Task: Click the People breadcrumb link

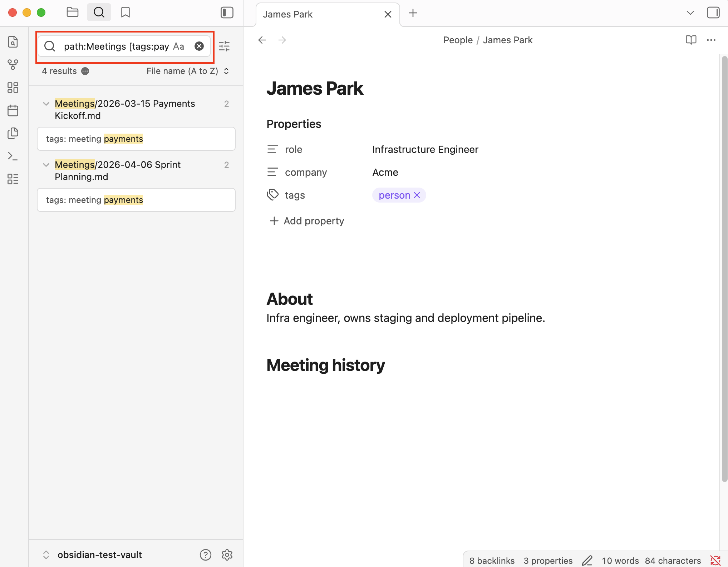Action: (x=458, y=40)
